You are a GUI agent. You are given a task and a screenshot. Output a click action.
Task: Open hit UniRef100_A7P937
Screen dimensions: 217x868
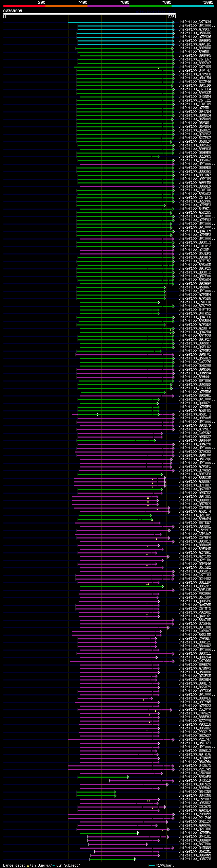pos(195,30)
